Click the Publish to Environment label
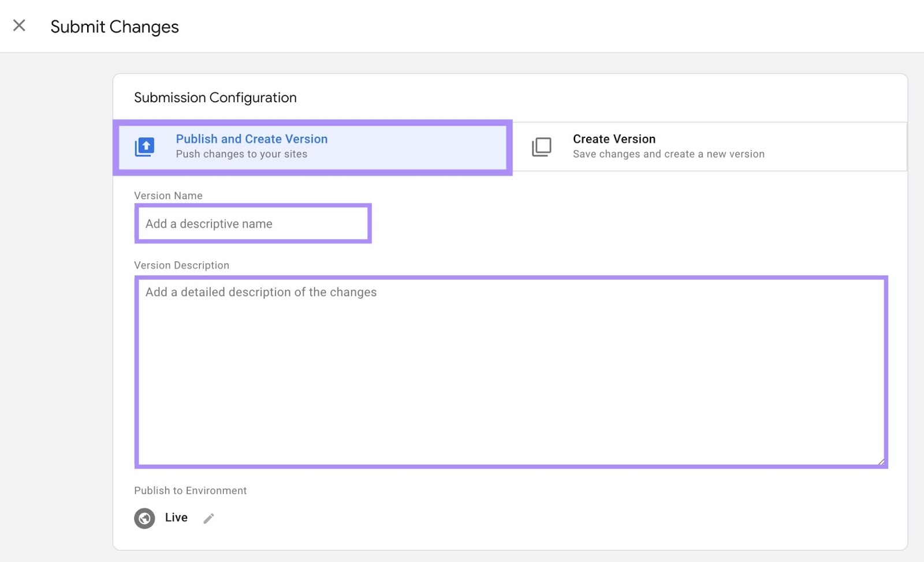The image size is (924, 562). click(190, 490)
